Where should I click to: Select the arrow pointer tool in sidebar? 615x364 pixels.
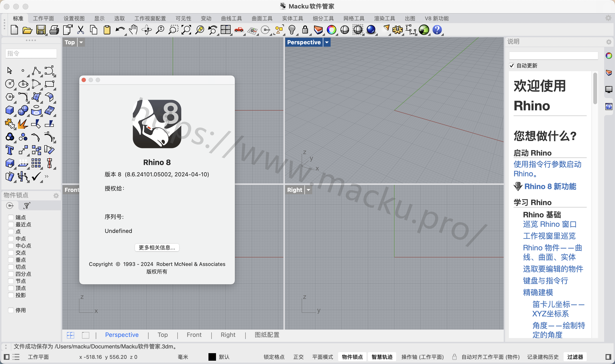pos(10,70)
